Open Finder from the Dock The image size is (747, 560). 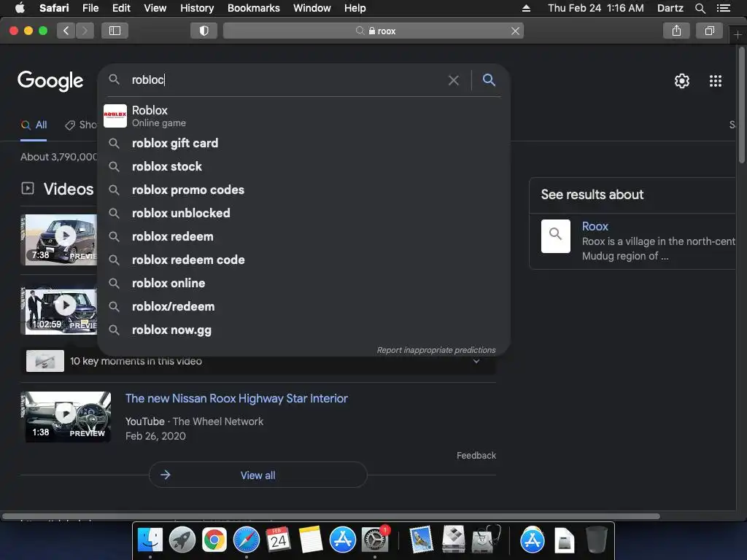[150, 540]
